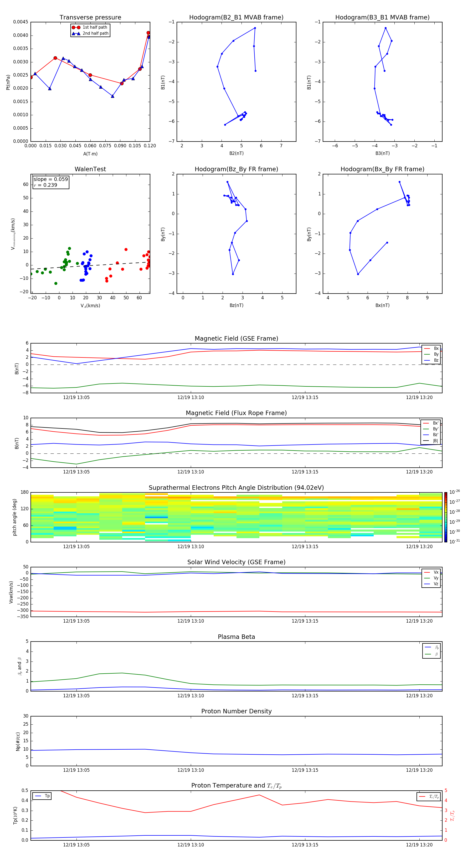473x868 pixels.
Task: Click the 'Hodogram(B3_B1 MVAB frame)' title
Action: 382,17
